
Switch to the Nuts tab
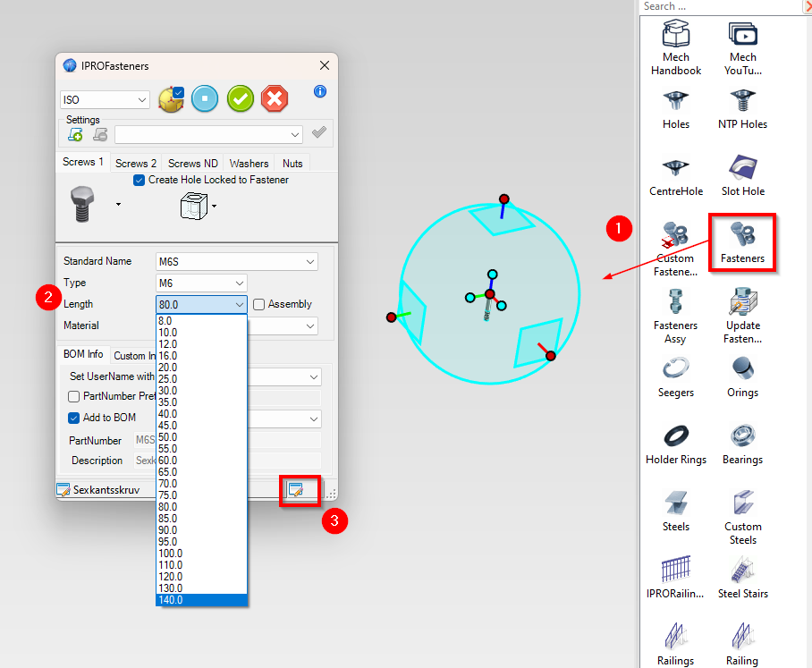292,163
